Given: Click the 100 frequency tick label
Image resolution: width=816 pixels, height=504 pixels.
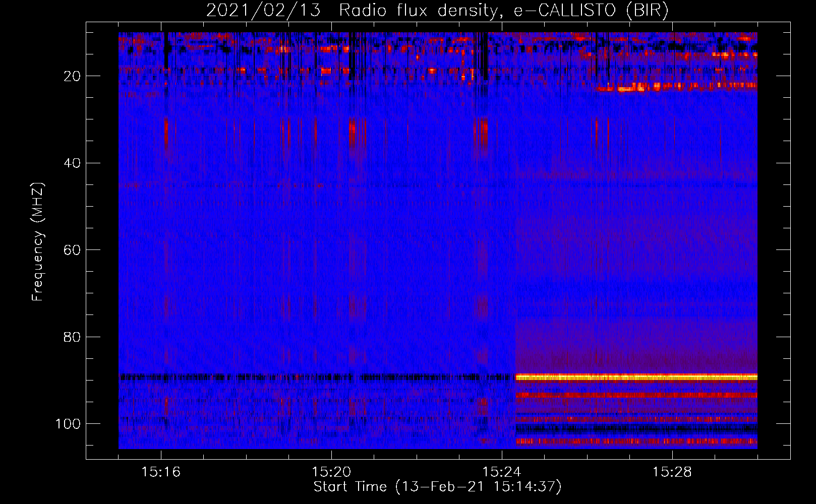Looking at the screenshot, I should [68, 423].
